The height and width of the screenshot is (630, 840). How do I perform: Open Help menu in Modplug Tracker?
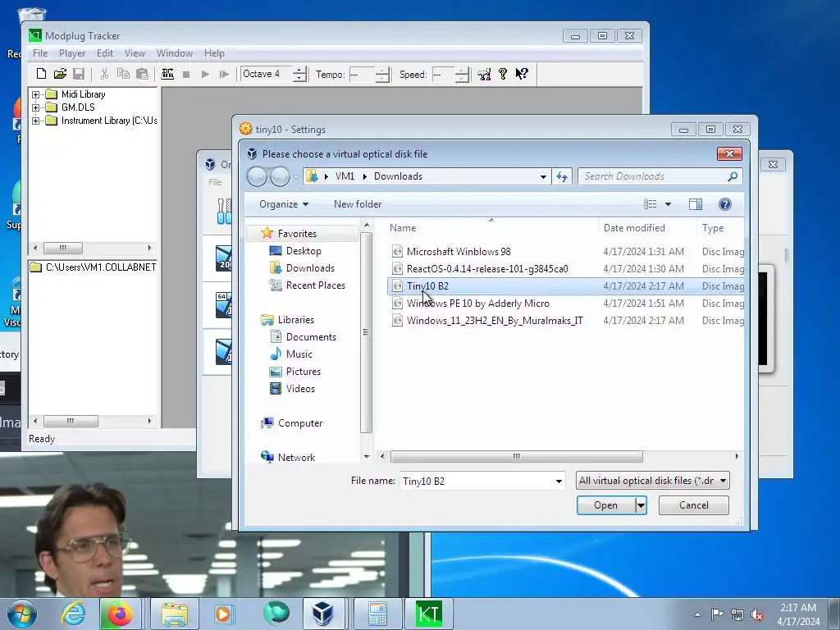[214, 53]
